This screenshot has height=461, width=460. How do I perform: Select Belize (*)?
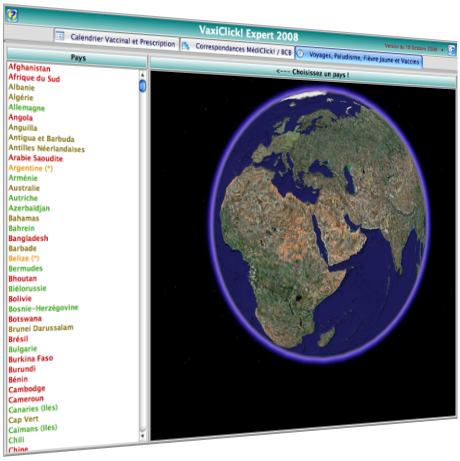[24, 258]
